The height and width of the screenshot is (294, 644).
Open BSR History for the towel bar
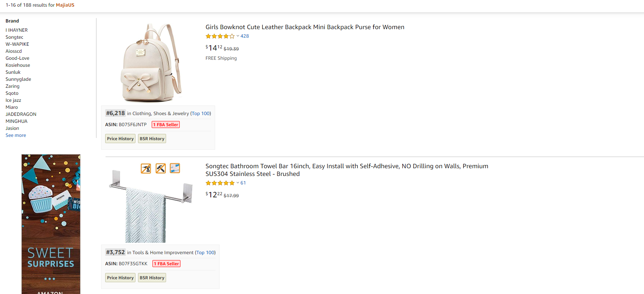pyautogui.click(x=152, y=278)
